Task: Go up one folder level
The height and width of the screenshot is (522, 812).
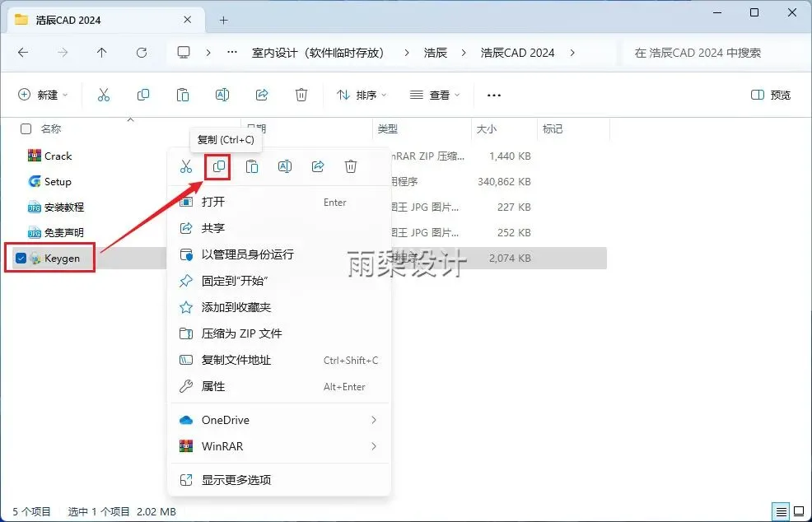Action: [x=101, y=53]
